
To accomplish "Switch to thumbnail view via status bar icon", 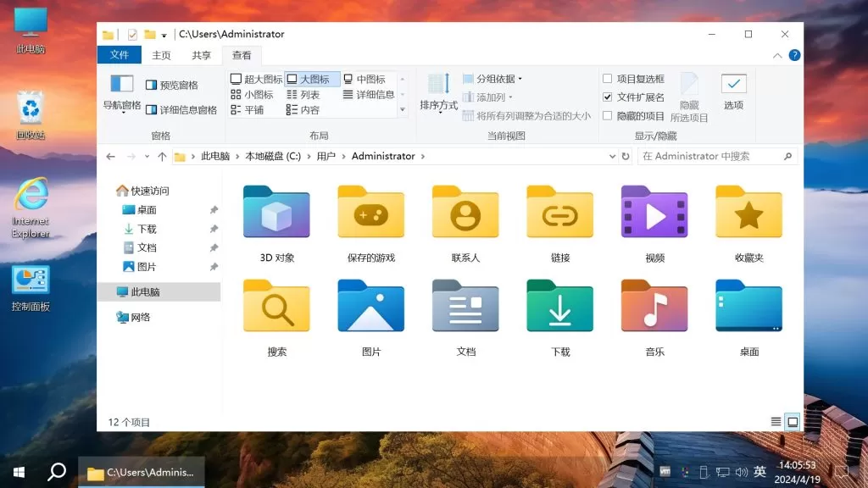I will click(x=793, y=421).
